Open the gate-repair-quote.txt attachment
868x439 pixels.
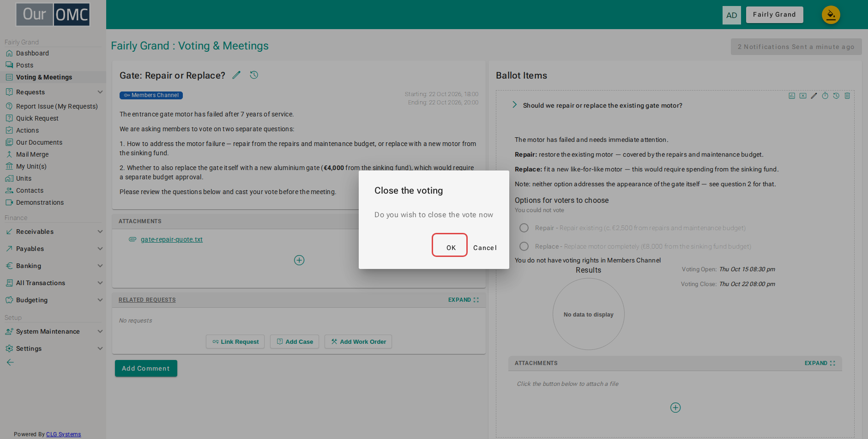[x=172, y=239]
